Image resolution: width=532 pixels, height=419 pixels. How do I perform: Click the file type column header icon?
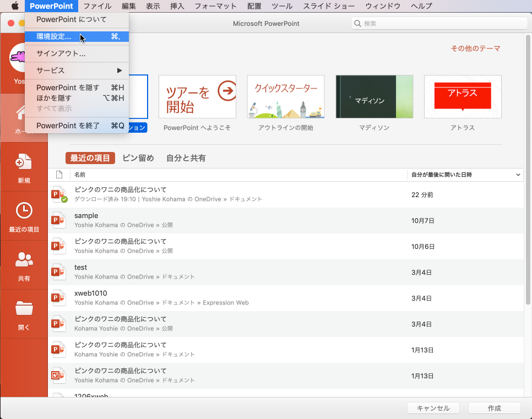(59, 175)
